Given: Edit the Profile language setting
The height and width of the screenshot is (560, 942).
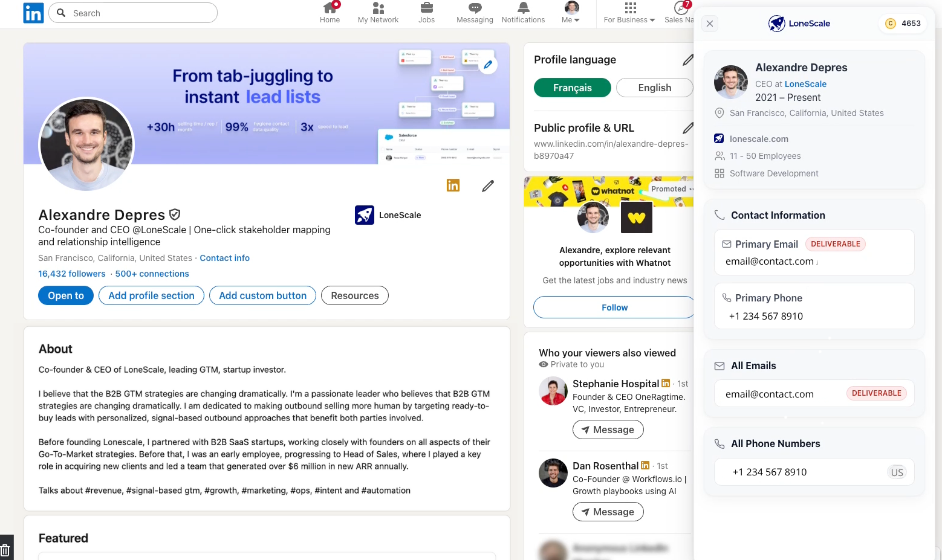Looking at the screenshot, I should click(687, 60).
